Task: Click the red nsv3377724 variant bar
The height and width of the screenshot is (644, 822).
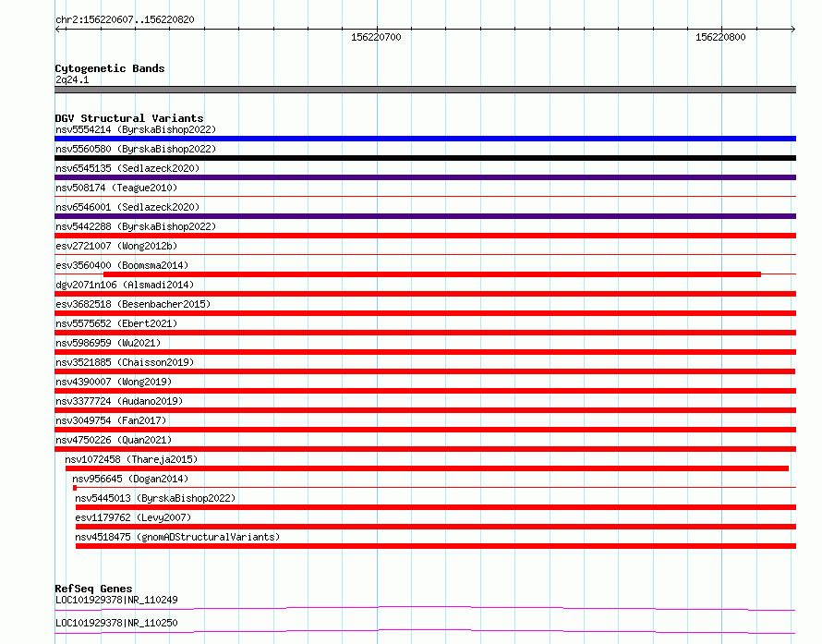Action: (x=425, y=410)
